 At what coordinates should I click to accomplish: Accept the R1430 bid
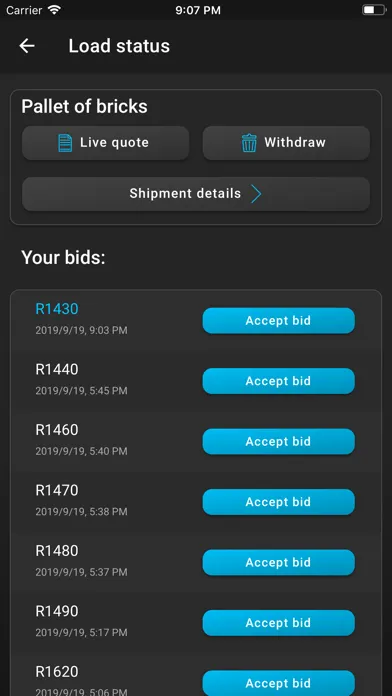click(x=279, y=320)
